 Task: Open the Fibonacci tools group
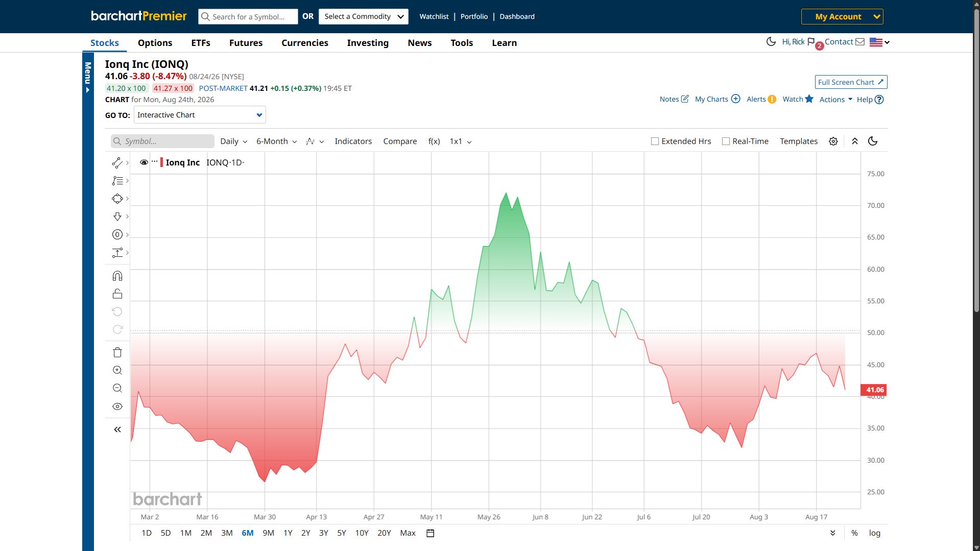pos(117,181)
